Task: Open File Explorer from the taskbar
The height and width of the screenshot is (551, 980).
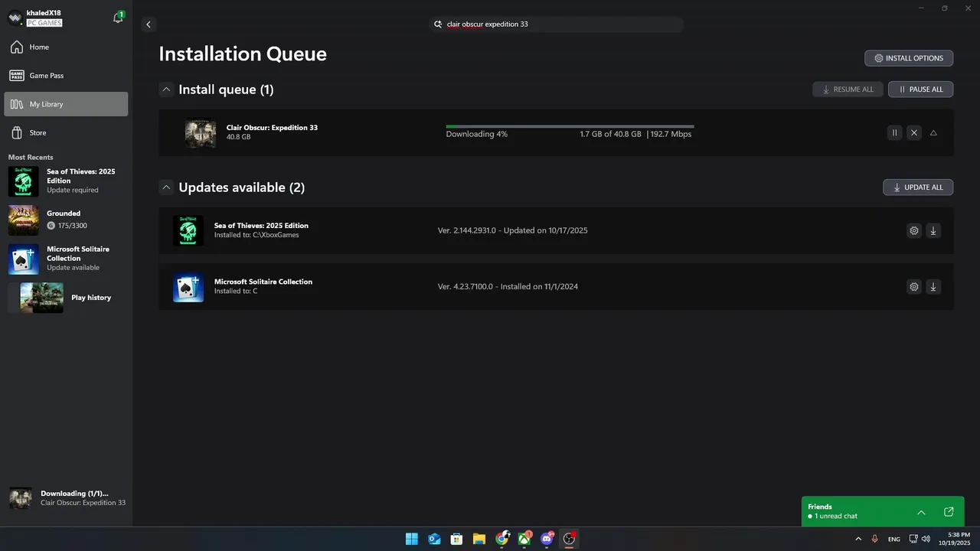Action: [479, 539]
